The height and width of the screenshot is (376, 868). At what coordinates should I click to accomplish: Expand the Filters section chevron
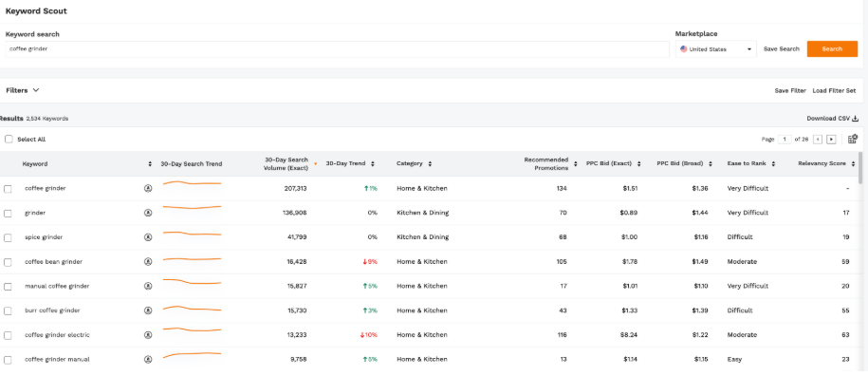36,90
